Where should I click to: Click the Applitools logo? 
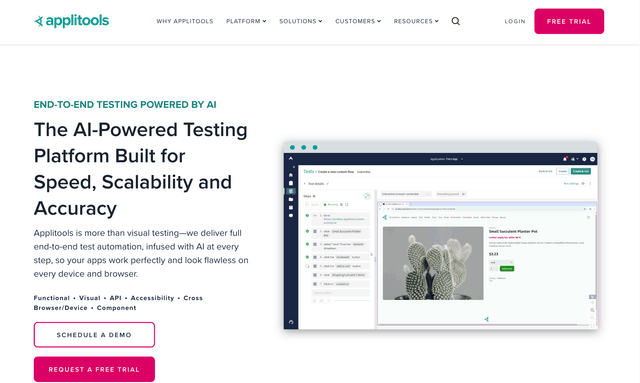tap(71, 21)
